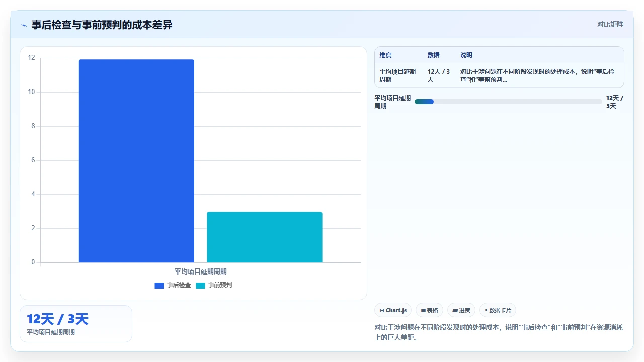This screenshot has width=644, height=362.
Task: Click the 平均项目延期周期 progress bar
Action: [x=508, y=102]
